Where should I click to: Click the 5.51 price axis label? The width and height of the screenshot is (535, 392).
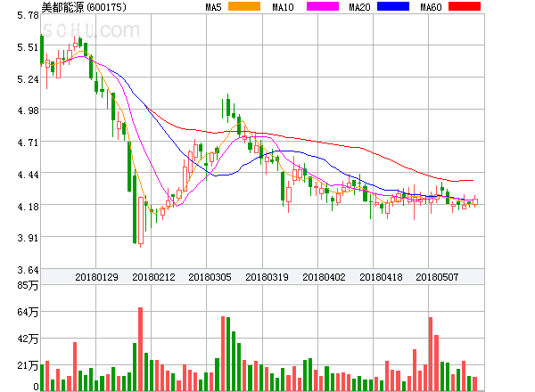click(28, 47)
